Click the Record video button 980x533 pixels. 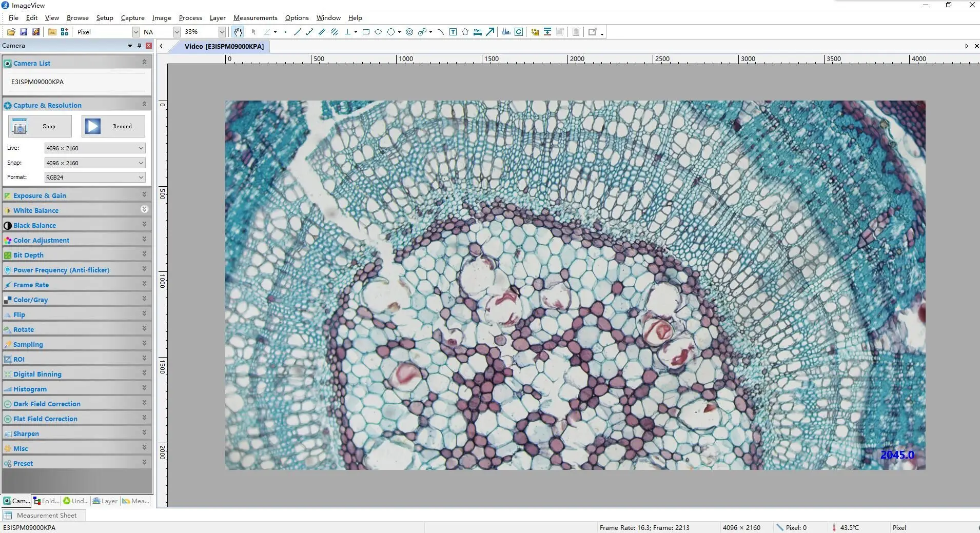(x=113, y=126)
